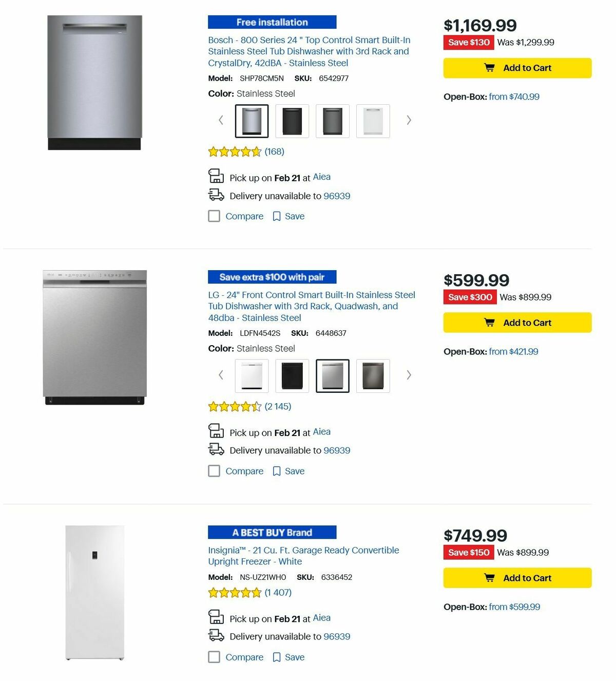Screen dimensions: 616x681
Task: Enable Compare on the LG dishwasher
Action: [214, 471]
